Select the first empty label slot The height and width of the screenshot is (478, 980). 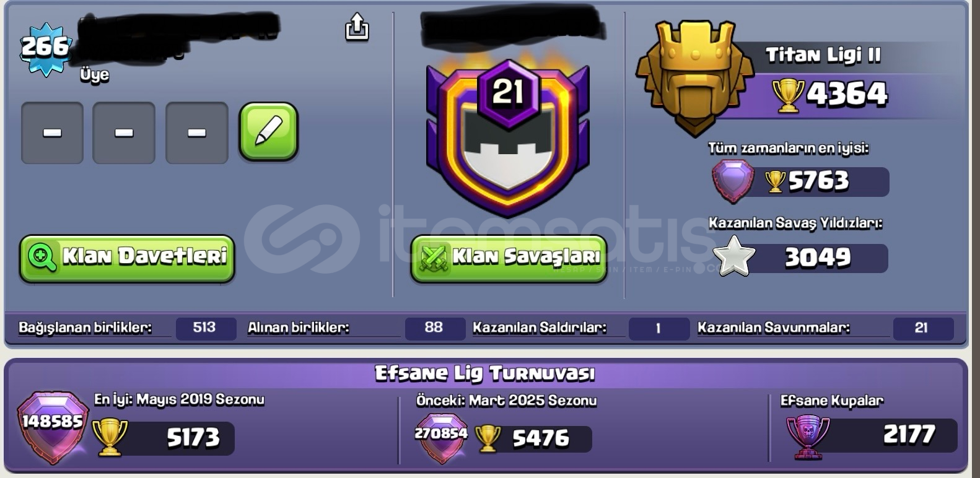(x=52, y=133)
